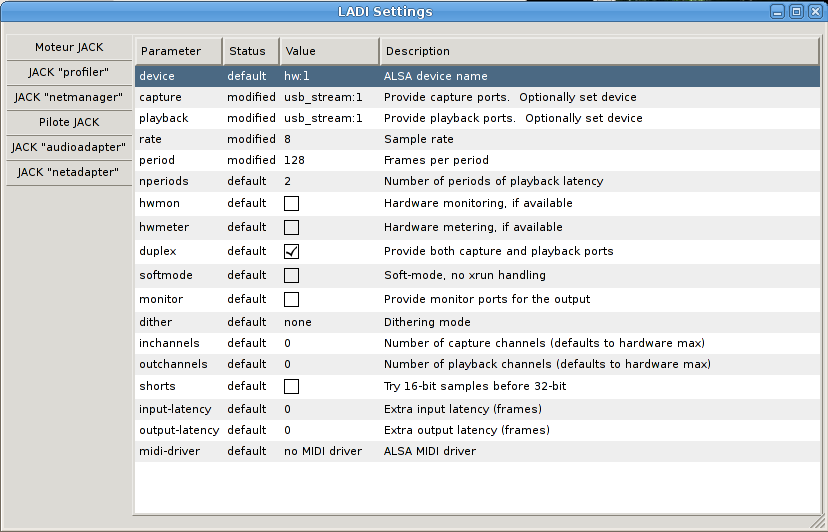Click the Description column header
This screenshot has width=828, height=532.
tap(599, 51)
